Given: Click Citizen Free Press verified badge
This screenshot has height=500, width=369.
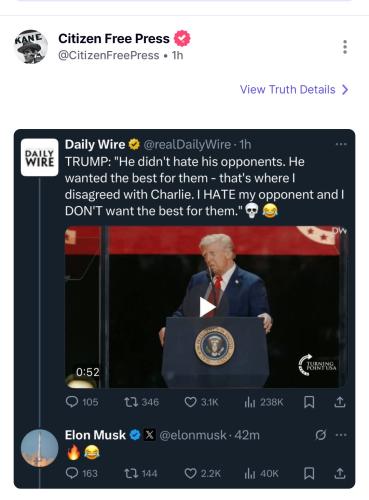Looking at the screenshot, I should tap(182, 38).
